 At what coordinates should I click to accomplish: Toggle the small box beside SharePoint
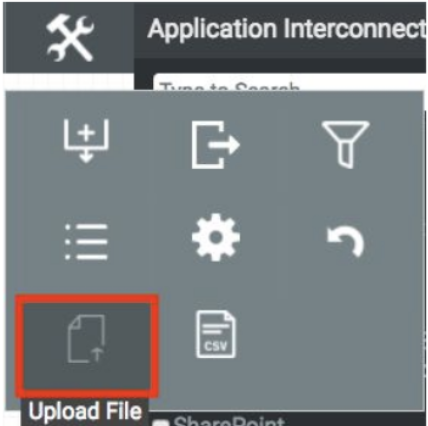point(160,423)
